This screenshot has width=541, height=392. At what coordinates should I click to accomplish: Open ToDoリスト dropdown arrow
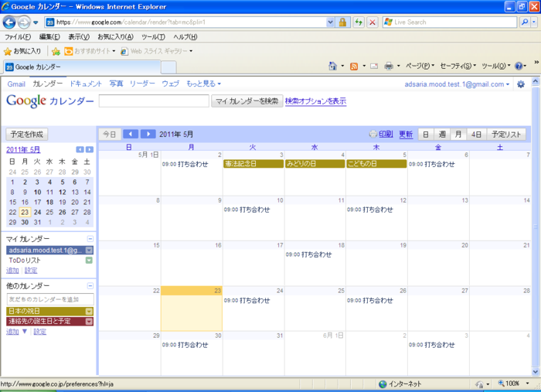(x=89, y=261)
